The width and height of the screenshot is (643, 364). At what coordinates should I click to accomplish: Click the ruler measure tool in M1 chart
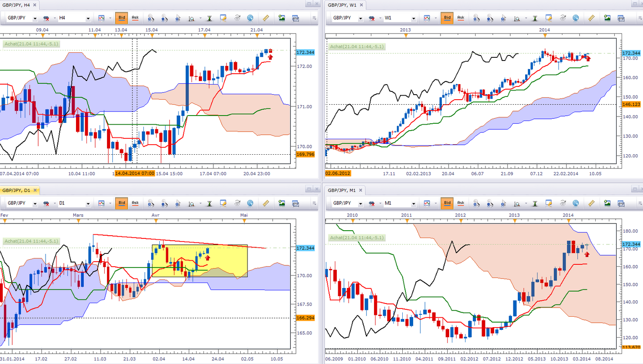point(592,203)
